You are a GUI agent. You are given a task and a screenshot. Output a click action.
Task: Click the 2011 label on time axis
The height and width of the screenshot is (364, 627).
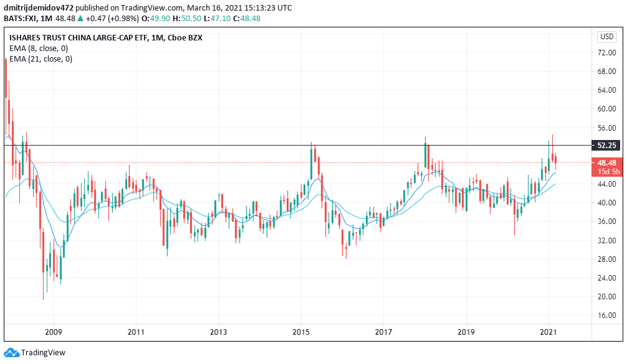[136, 332]
